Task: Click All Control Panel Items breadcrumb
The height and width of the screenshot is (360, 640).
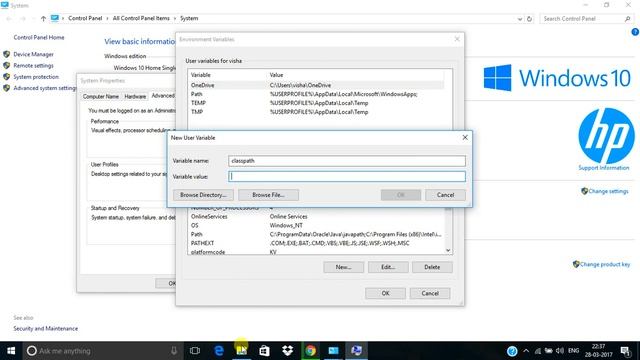Action: tap(141, 18)
